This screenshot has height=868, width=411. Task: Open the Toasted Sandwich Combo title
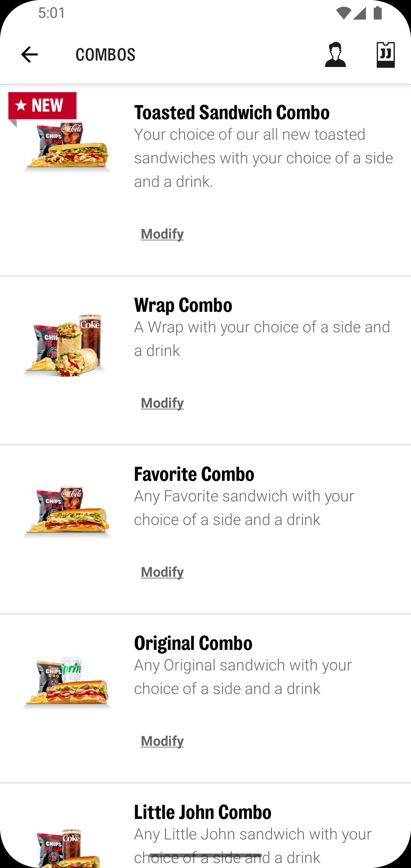click(232, 112)
